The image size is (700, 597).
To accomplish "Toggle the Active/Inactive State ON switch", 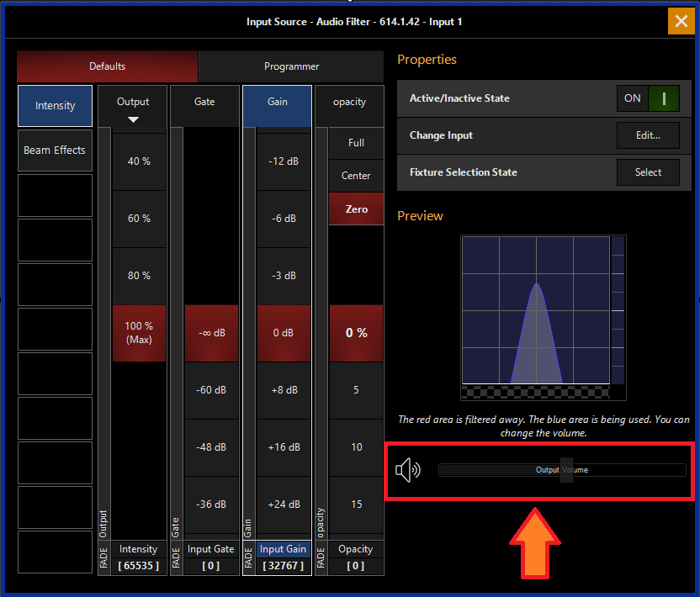I will 648,98.
